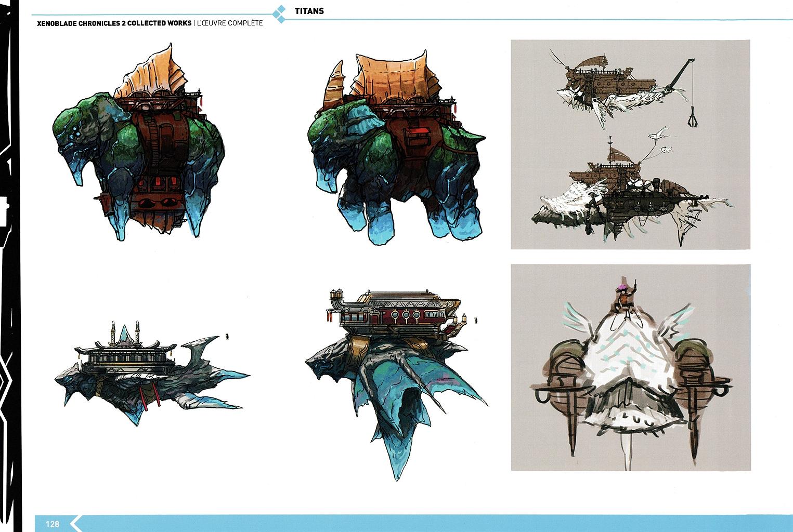Click the Xenoblade Chronicles 2 Collected Works title
The height and width of the screenshot is (532, 793).
(114, 23)
